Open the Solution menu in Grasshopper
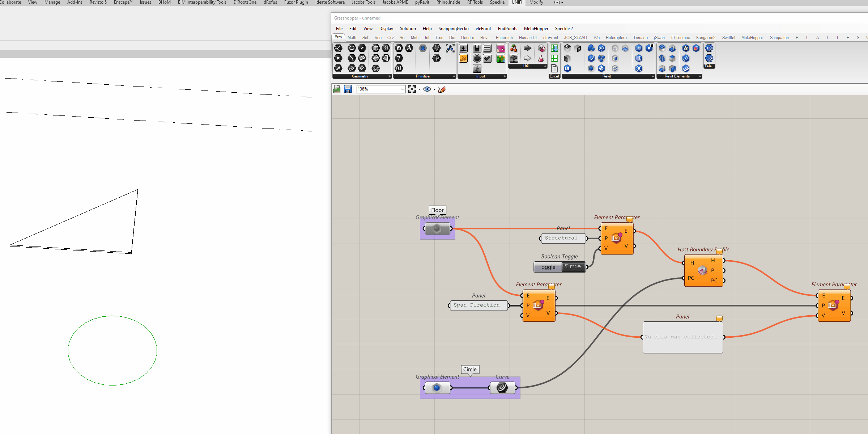 coord(408,29)
